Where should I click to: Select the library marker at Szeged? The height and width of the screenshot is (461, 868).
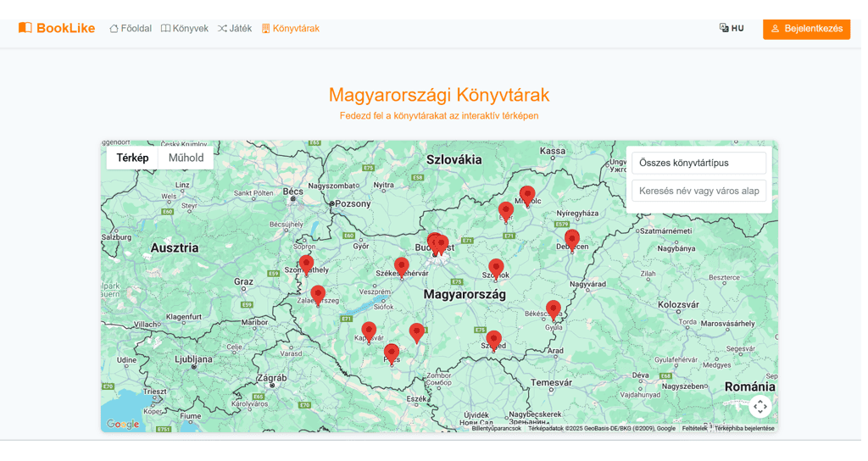pos(493,339)
